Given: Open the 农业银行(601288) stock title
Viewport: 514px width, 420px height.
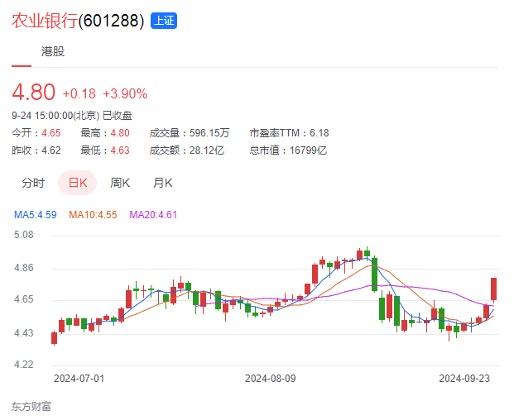Looking at the screenshot, I should pos(78,21).
